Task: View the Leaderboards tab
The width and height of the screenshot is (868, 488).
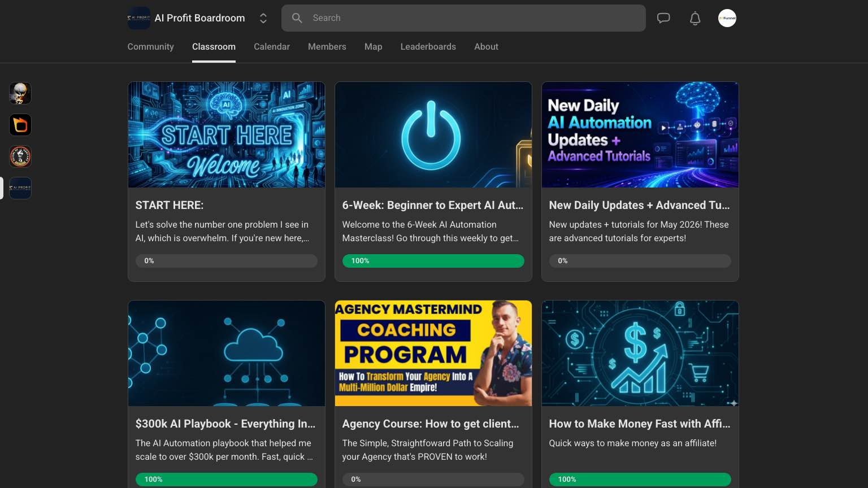Action: (428, 47)
